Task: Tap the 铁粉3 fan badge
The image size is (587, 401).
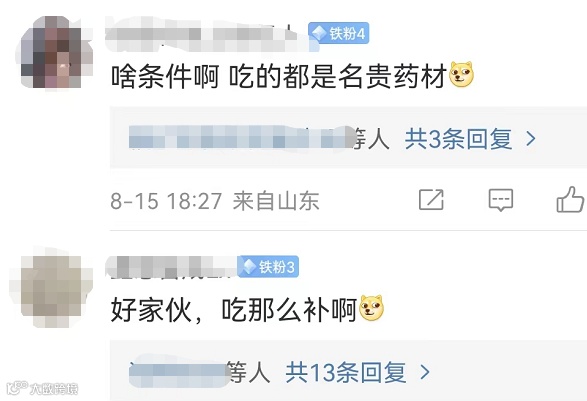Action: pyautogui.click(x=268, y=267)
